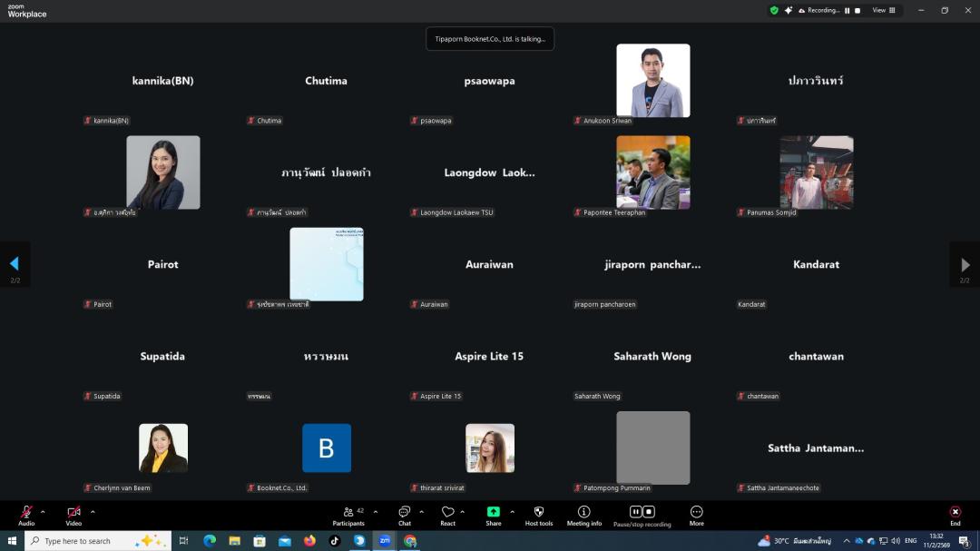Unmute microphone with the Audio button
Image resolution: width=980 pixels, height=551 pixels.
coord(26,514)
